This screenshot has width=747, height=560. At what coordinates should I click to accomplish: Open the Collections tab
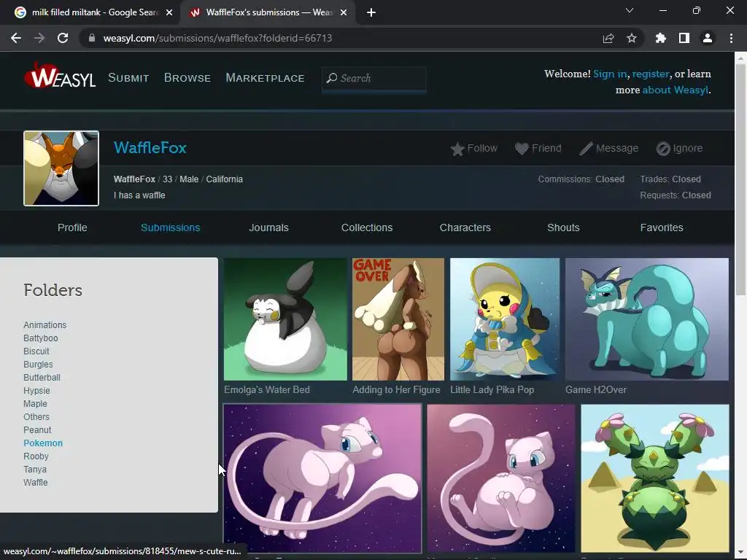point(367,227)
